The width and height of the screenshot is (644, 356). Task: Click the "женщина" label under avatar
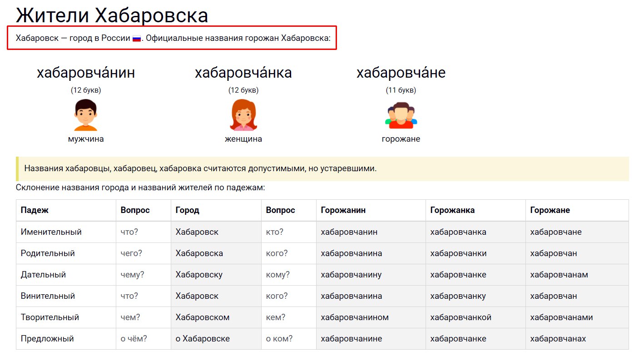tap(243, 139)
